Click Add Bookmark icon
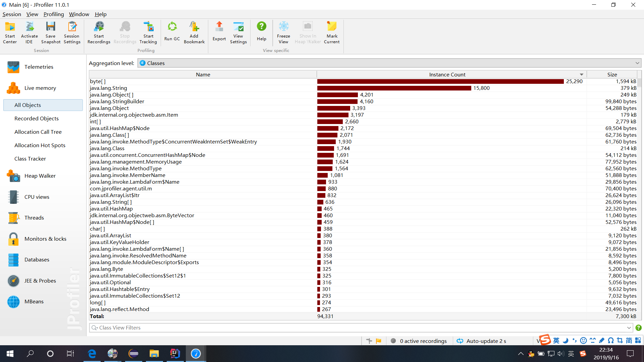This screenshot has height=362, width=644. click(194, 33)
